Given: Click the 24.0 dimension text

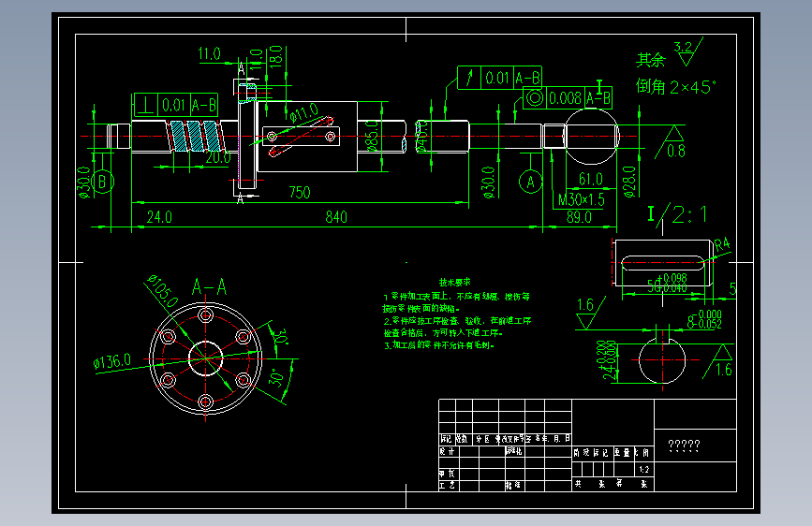Looking at the screenshot, I should click(x=159, y=217).
